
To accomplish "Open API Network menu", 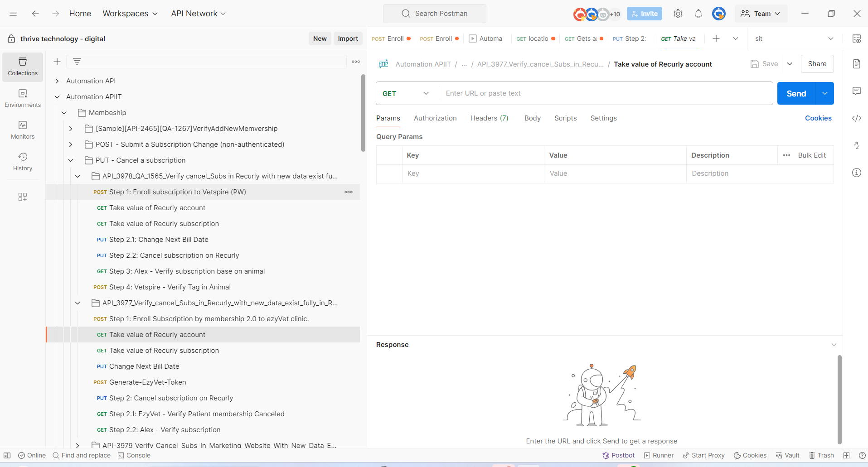I will (x=198, y=14).
